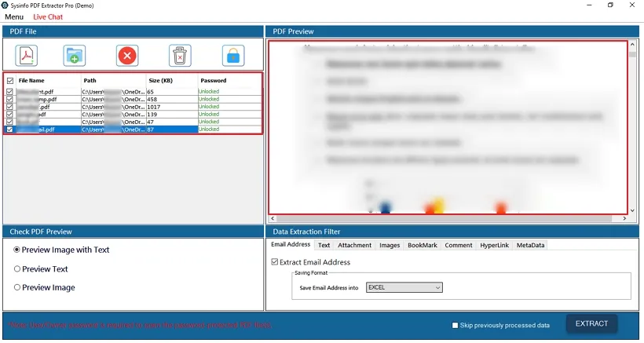Switch to the Images tab
The image size is (644, 343).
tap(390, 246)
